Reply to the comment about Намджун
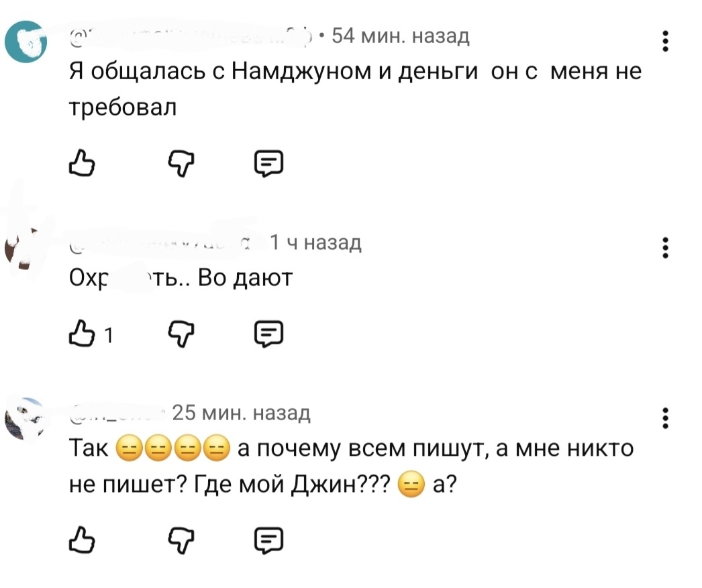This screenshot has height=588, width=702. click(x=269, y=162)
